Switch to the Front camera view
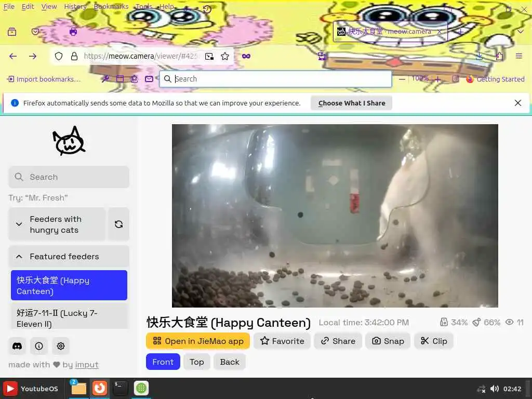 tap(163, 362)
